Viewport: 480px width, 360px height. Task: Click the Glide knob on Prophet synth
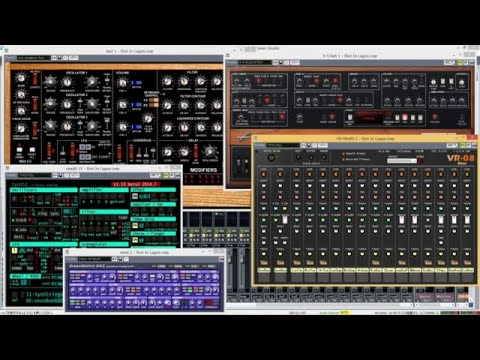[299, 117]
